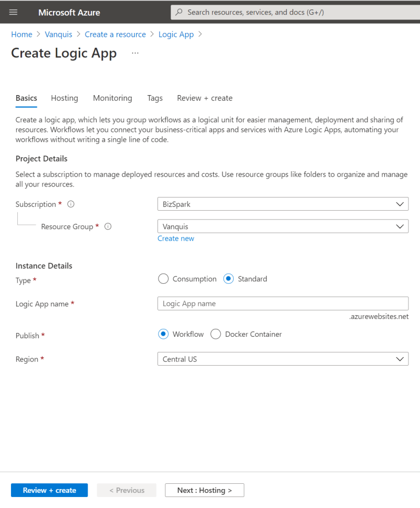The image size is (420, 508).
Task: Click the Create Logic App page title
Action: pyautogui.click(x=64, y=53)
